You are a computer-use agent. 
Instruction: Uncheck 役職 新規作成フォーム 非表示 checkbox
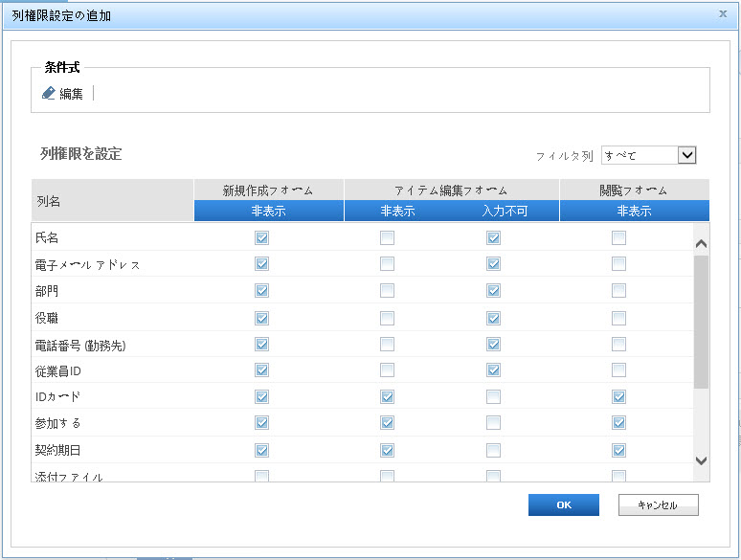pos(261,318)
